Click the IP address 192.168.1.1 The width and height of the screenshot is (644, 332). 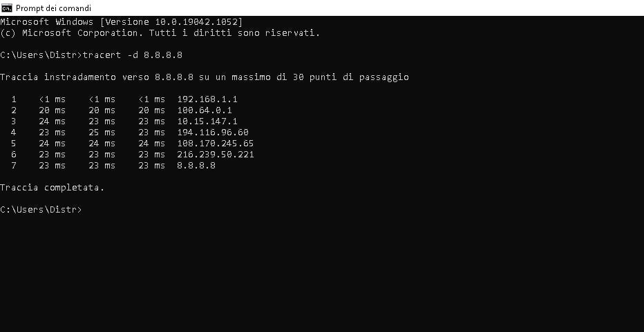click(x=207, y=99)
